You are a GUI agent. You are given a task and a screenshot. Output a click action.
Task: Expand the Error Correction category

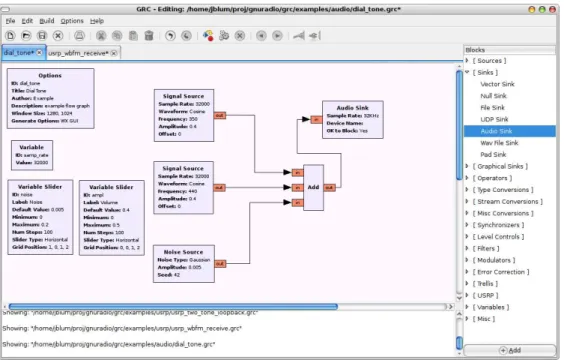tap(467, 272)
